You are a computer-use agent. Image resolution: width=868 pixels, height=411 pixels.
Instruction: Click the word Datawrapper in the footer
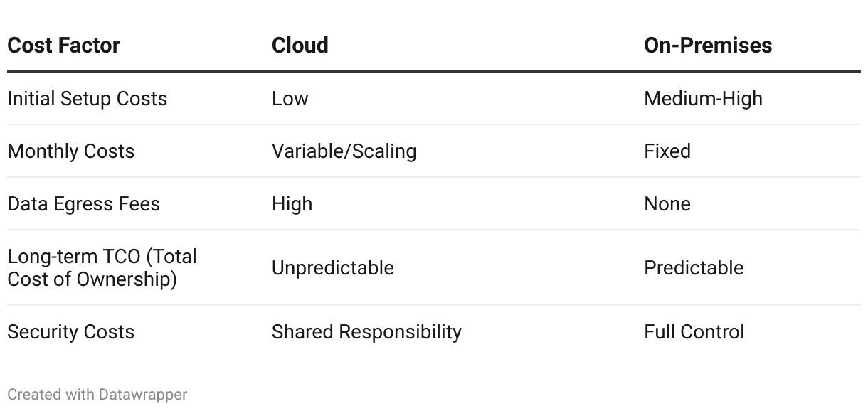(142, 394)
